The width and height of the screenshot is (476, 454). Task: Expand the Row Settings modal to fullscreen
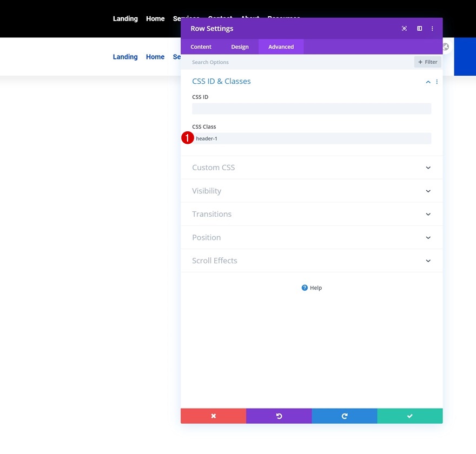coord(404,28)
